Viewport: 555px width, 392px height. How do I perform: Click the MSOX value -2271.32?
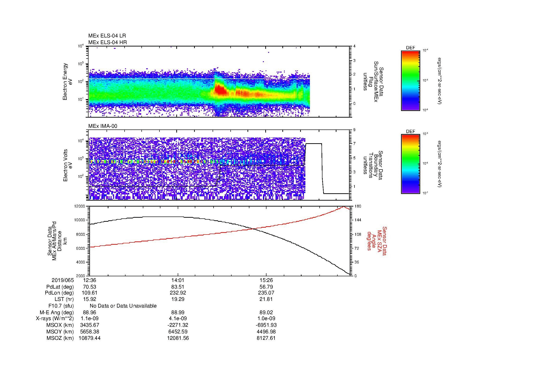tap(178, 325)
